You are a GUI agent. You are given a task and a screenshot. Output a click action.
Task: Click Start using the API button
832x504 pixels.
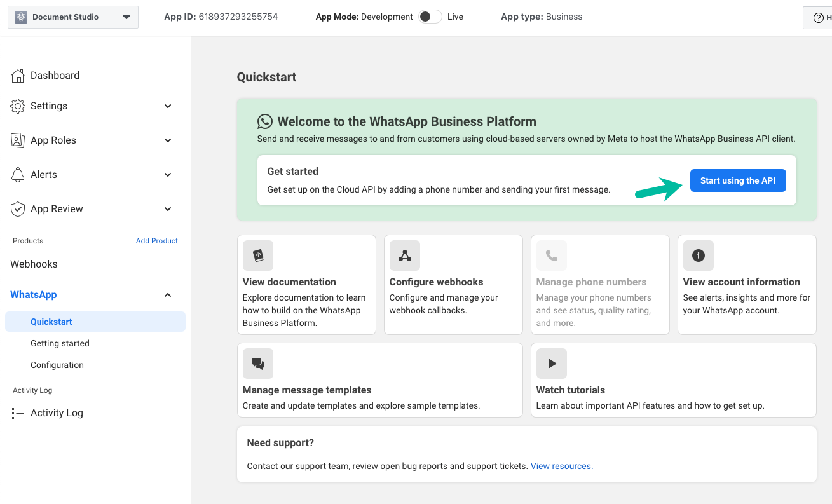(738, 180)
